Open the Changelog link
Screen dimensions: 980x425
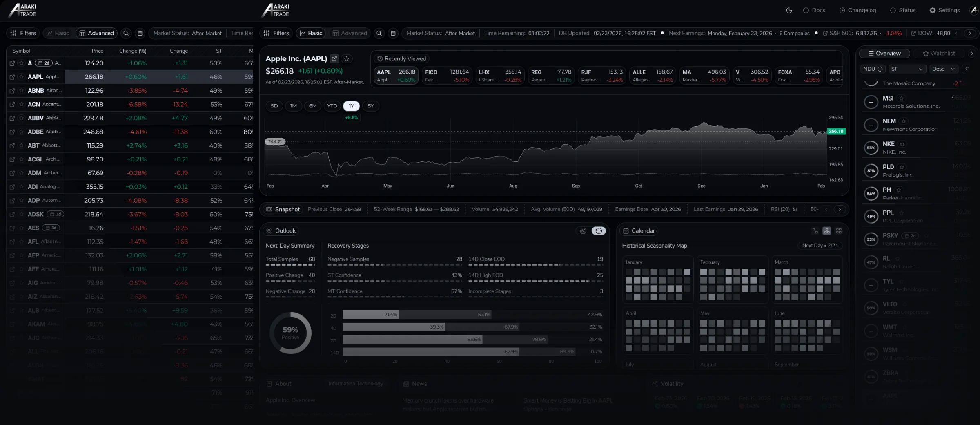(x=858, y=10)
